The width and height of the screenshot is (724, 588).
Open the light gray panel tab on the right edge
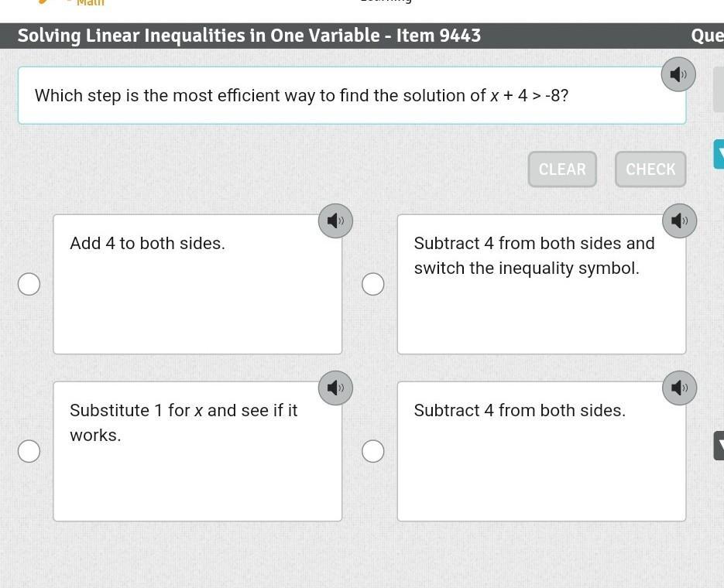tap(719, 90)
